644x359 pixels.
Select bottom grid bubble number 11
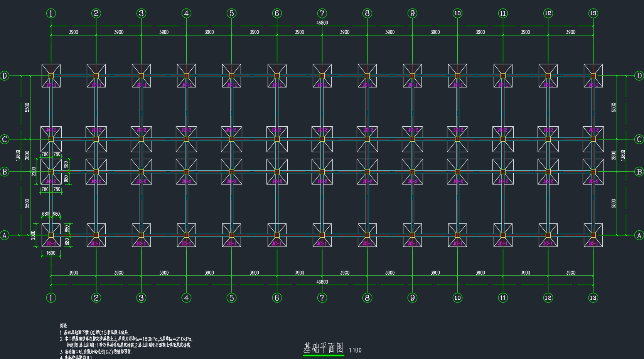click(x=503, y=298)
